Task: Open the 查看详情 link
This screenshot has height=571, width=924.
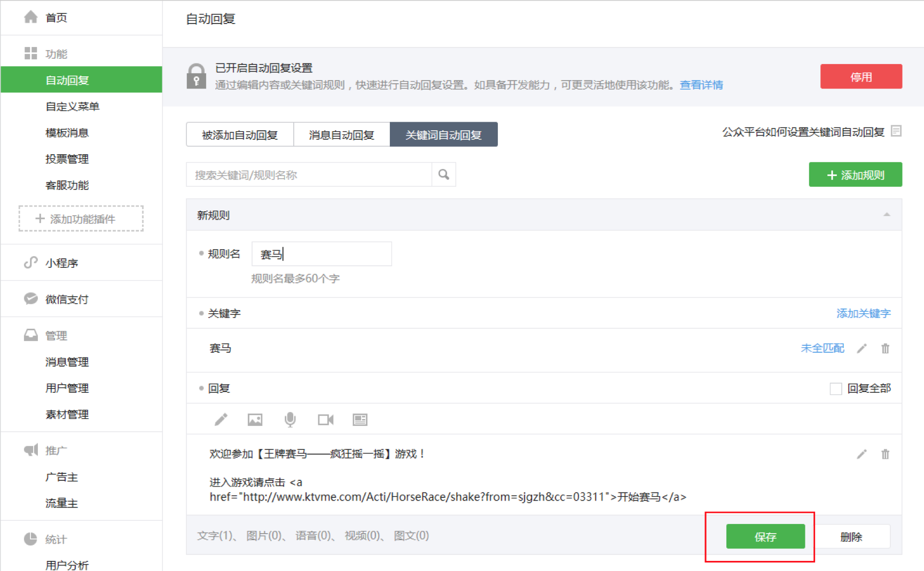Action: coord(701,85)
